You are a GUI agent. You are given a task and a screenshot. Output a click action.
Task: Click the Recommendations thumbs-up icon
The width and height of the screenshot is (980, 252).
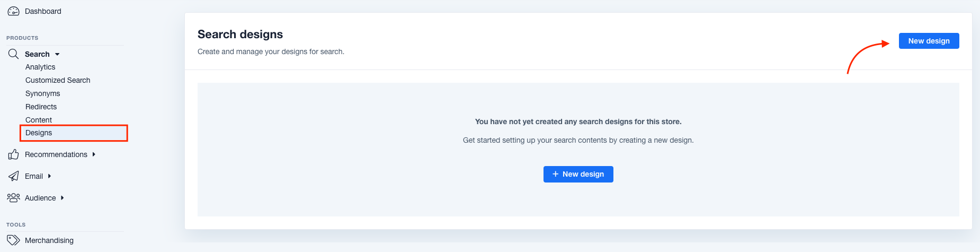[x=13, y=154]
